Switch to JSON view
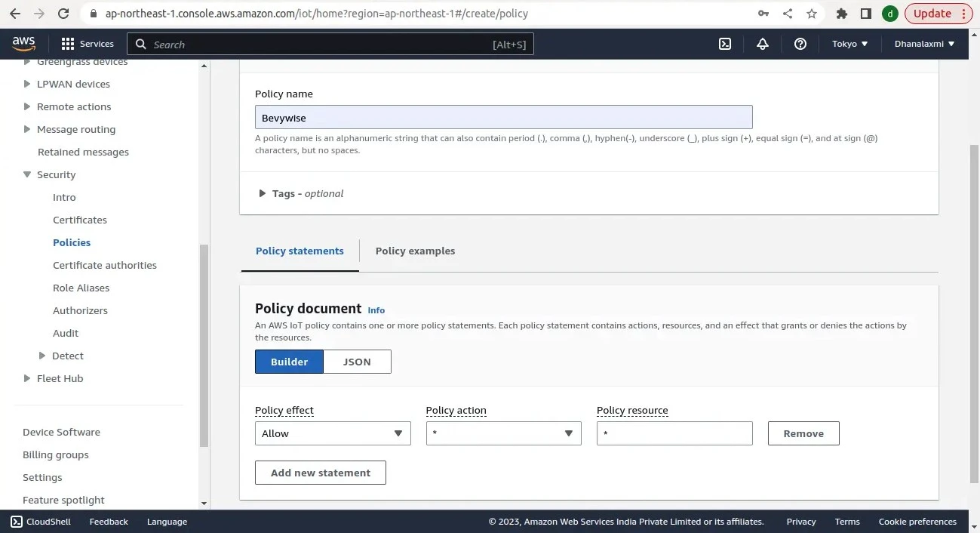This screenshot has height=533, width=980. pos(357,362)
